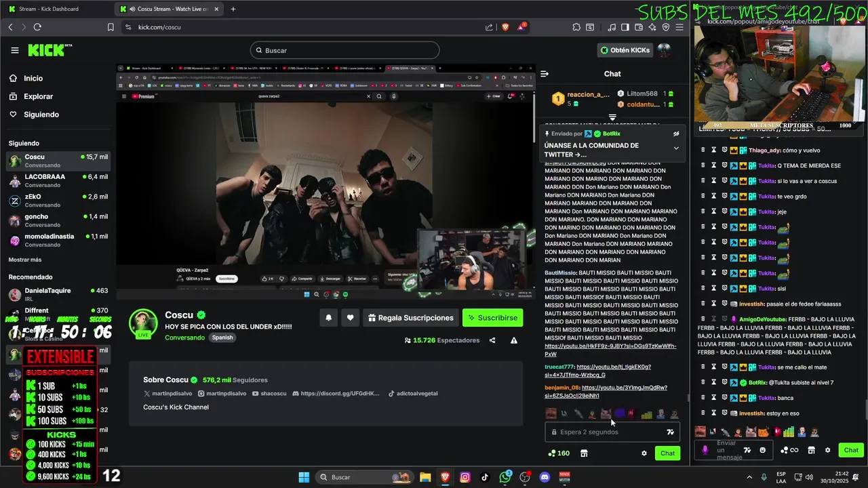Open the martinpdisalvo X profile link
Image resolution: width=868 pixels, height=488 pixels.
[167, 394]
